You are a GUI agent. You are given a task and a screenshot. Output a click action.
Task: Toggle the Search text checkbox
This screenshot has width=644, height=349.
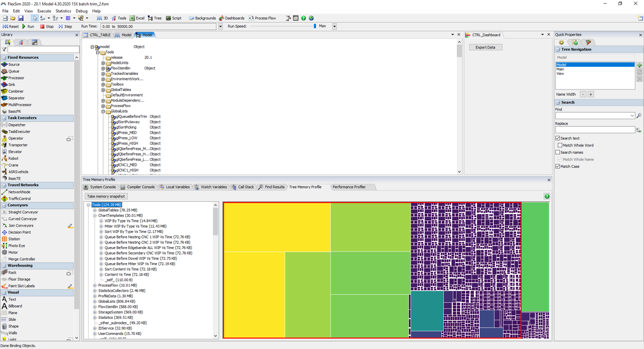(x=558, y=138)
